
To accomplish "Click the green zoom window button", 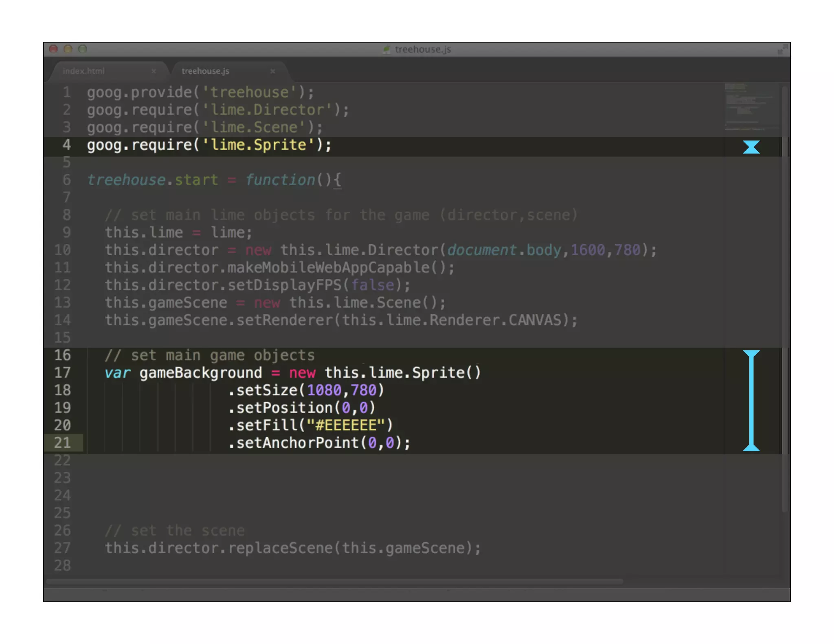I will (83, 49).
